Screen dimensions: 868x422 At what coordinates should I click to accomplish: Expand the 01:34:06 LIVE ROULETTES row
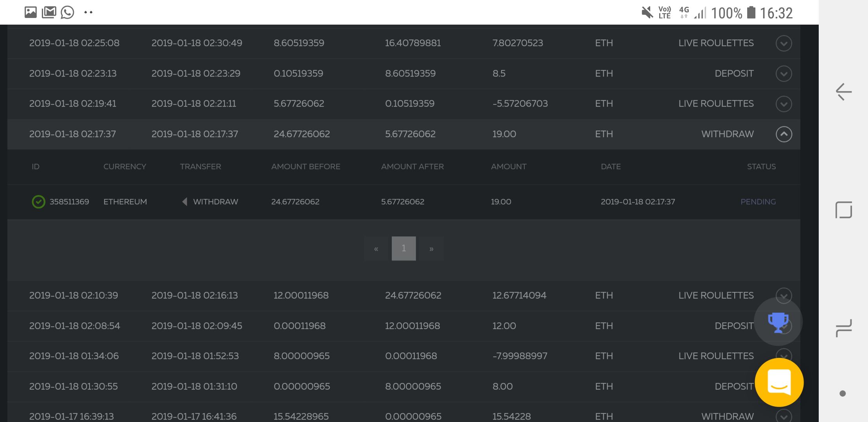coord(784,356)
